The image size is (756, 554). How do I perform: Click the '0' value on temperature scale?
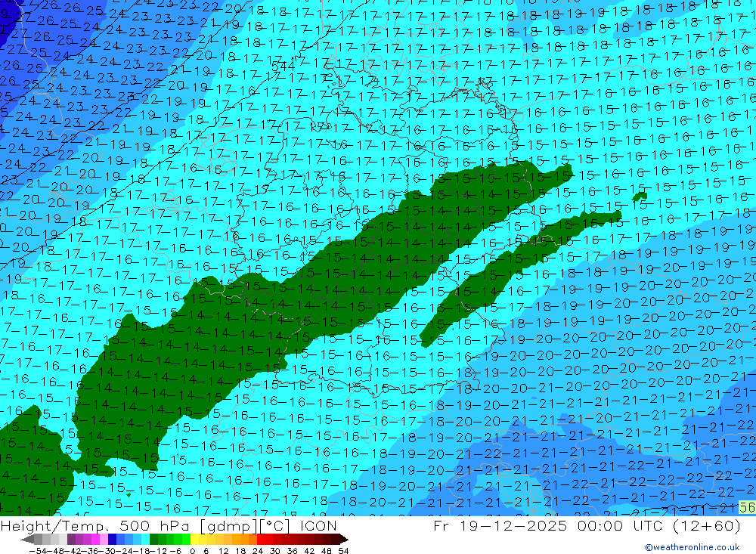(x=192, y=551)
